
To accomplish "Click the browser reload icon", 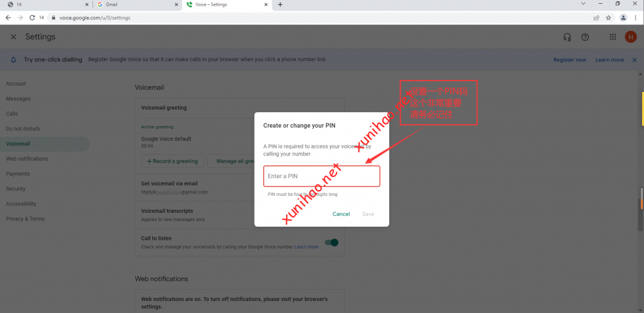I will [x=32, y=18].
